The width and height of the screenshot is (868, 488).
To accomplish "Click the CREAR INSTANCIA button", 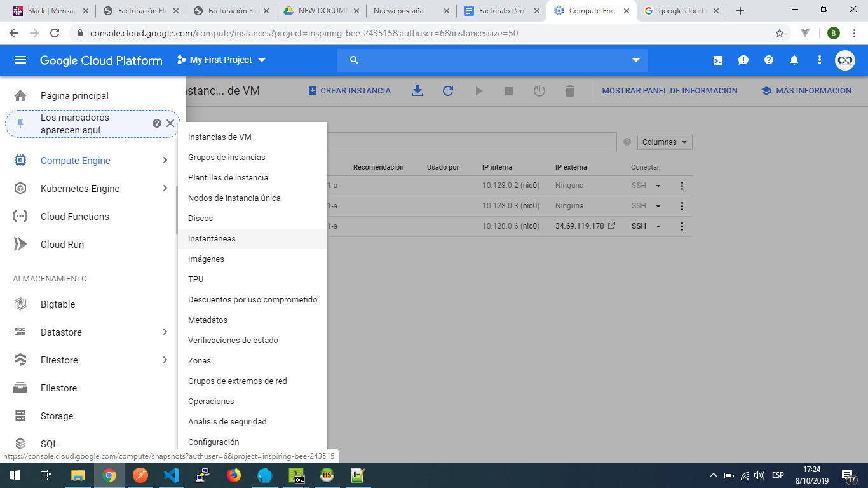I will point(349,91).
